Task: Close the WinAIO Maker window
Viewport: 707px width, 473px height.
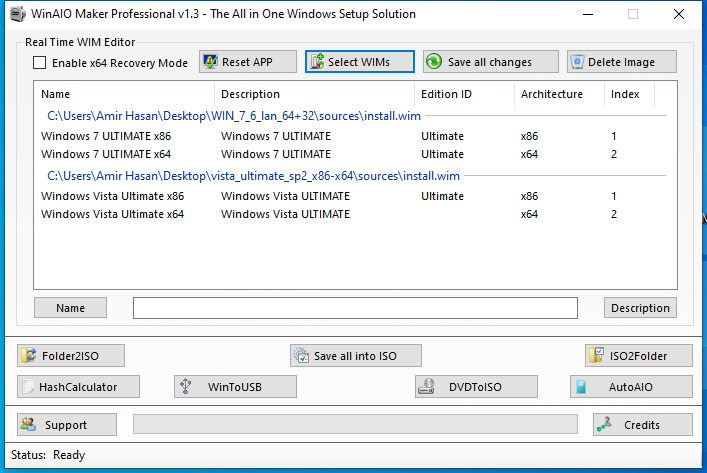Action: (x=679, y=14)
